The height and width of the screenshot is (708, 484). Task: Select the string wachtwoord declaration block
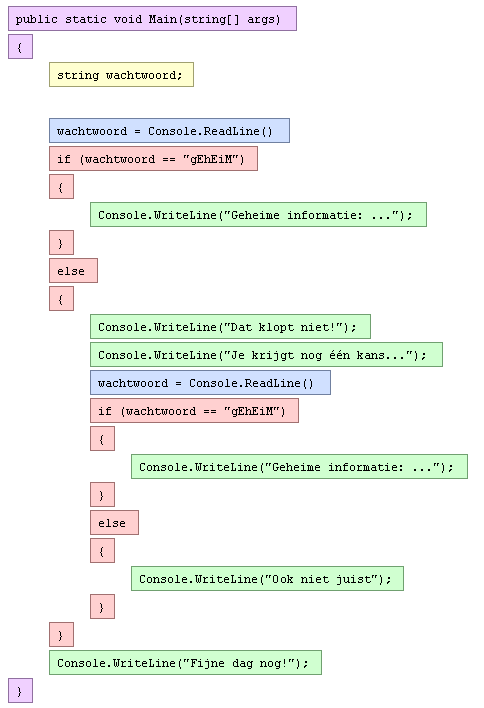click(x=121, y=75)
